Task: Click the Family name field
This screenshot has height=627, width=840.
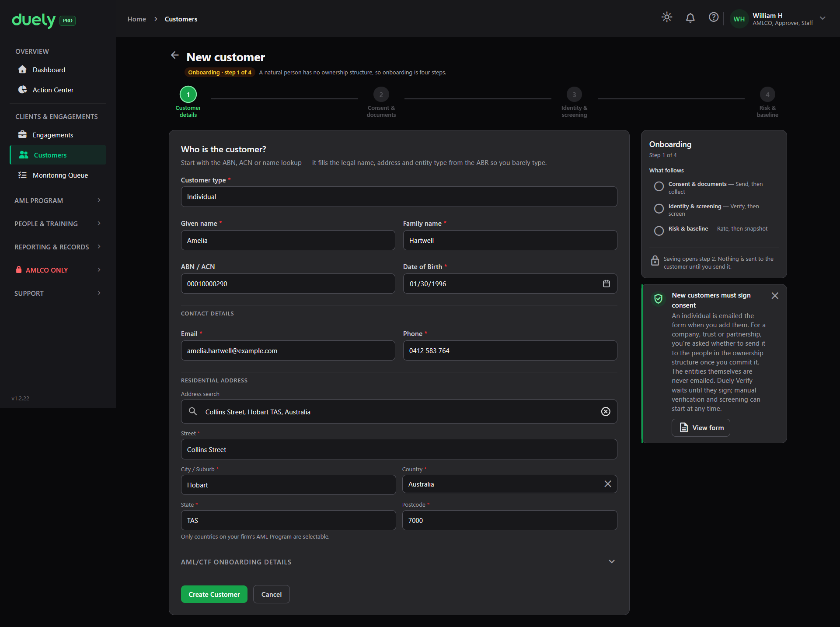Action: coord(510,240)
